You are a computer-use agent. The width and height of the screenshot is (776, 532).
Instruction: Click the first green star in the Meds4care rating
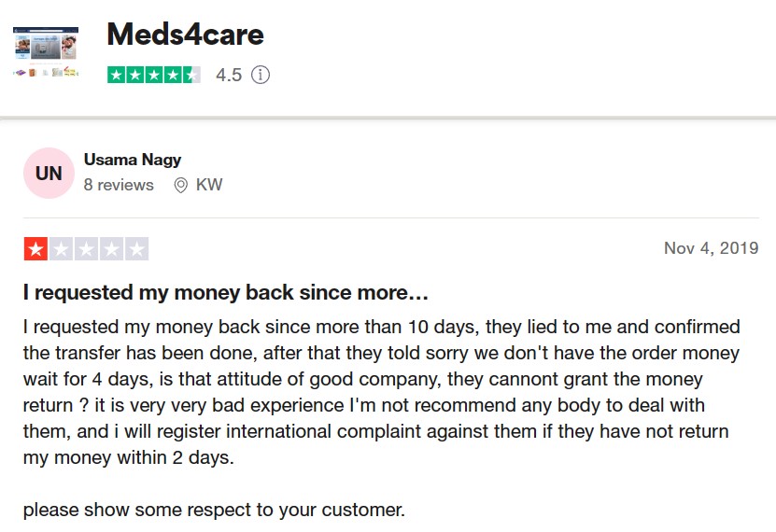point(117,76)
